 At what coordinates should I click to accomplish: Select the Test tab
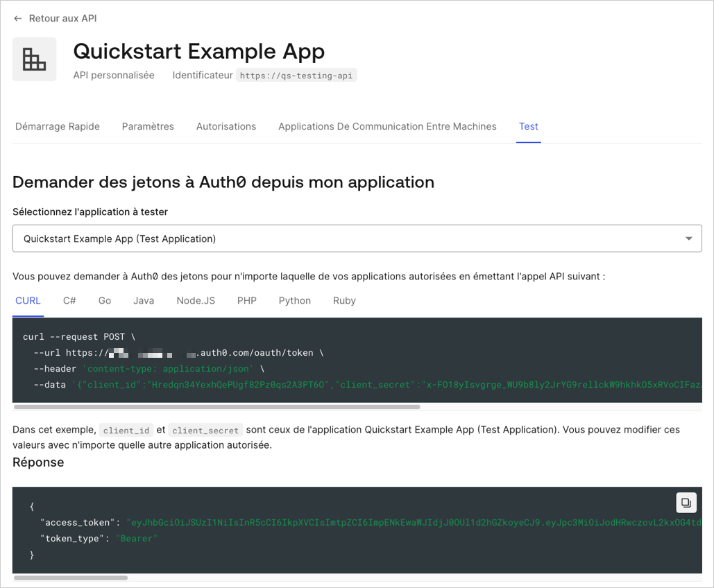pyautogui.click(x=529, y=126)
